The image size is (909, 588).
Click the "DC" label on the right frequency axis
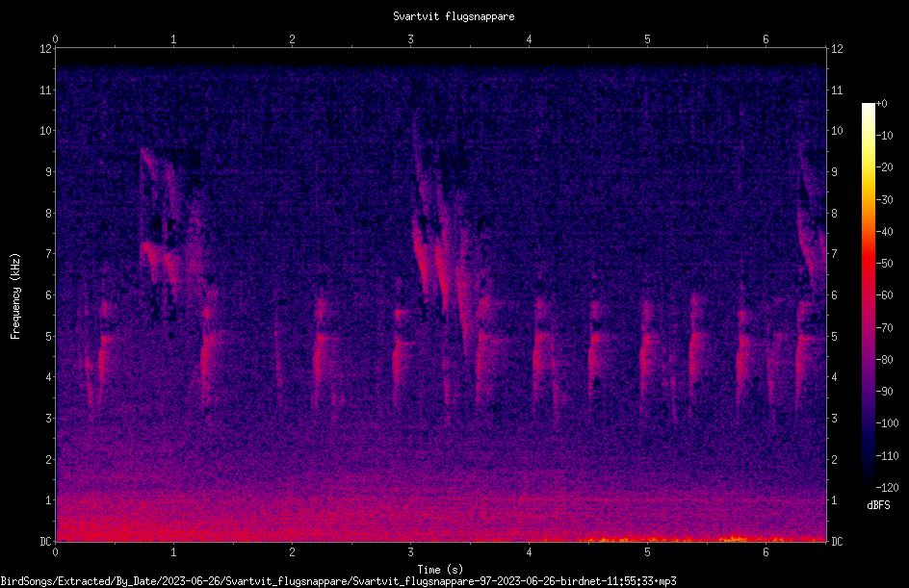pyautogui.click(x=837, y=541)
